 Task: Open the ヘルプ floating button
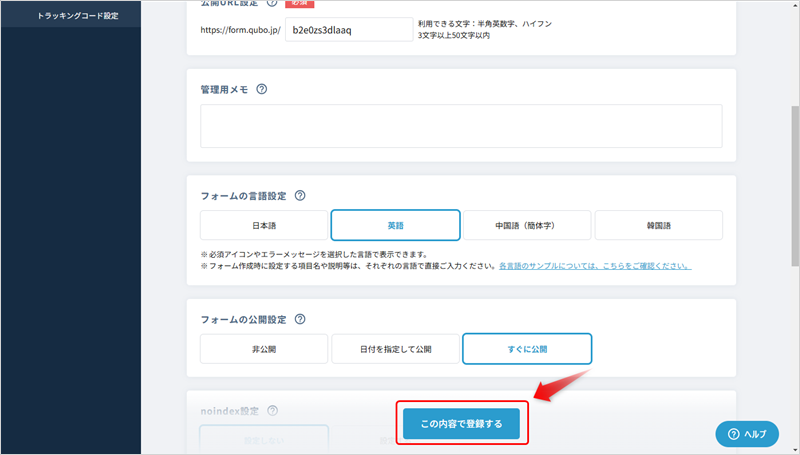[x=747, y=433]
